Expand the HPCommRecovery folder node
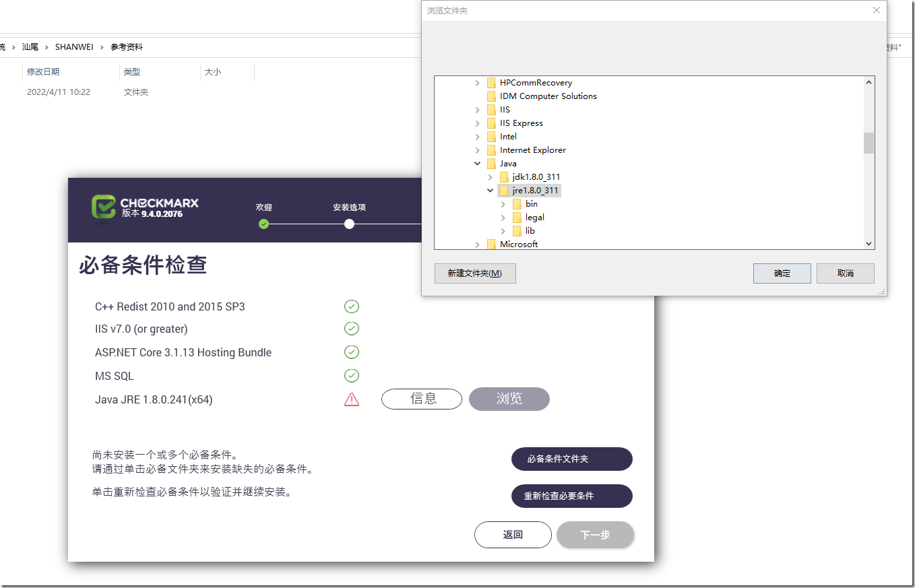 click(478, 83)
